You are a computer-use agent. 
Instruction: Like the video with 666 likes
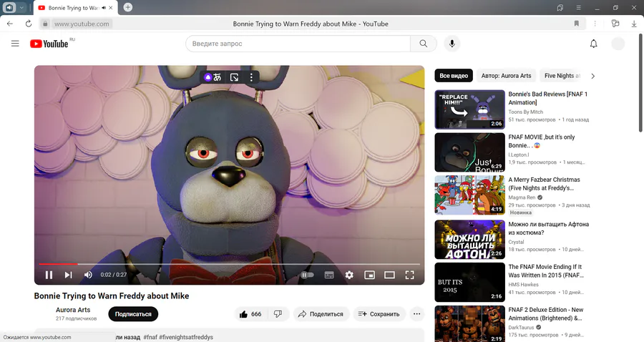pos(250,314)
